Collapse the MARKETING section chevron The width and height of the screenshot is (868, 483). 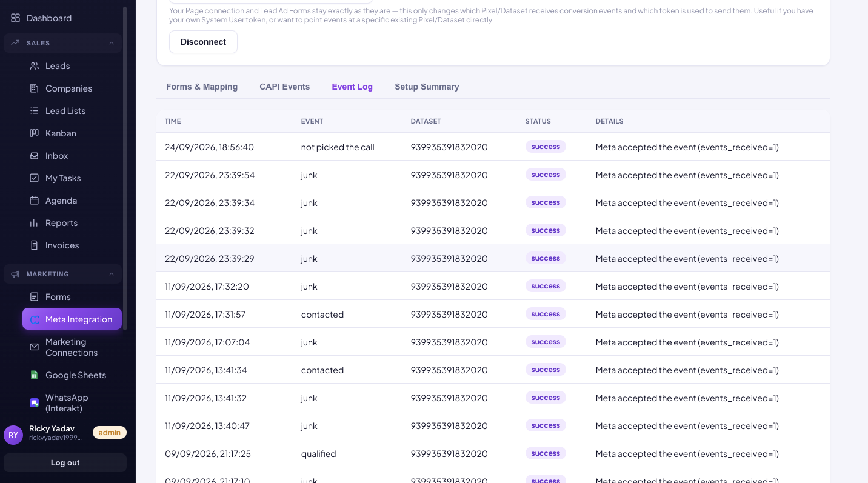[x=112, y=274]
